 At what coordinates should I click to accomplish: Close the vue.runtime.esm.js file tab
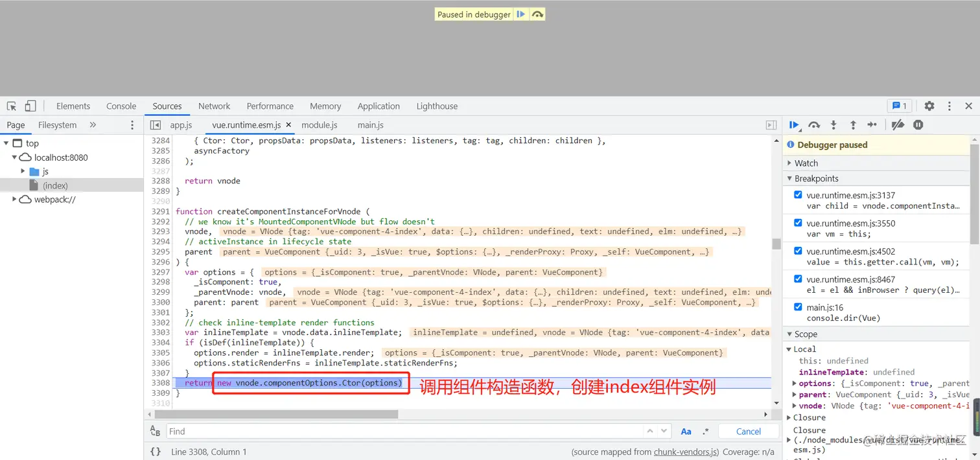[288, 125]
